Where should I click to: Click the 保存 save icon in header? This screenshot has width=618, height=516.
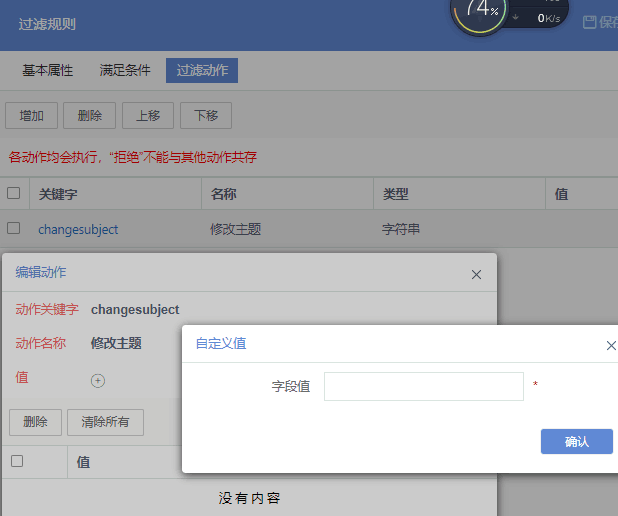pyautogui.click(x=590, y=22)
